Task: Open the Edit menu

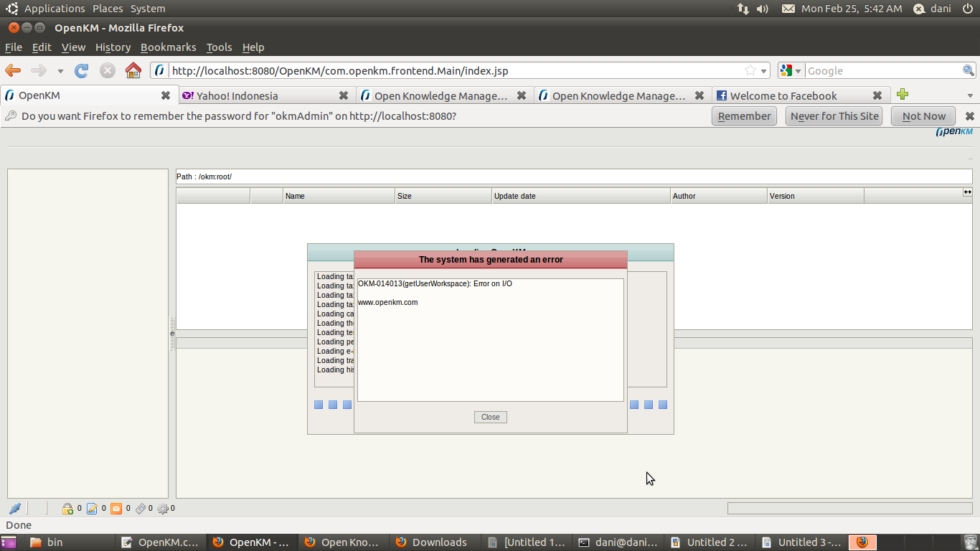Action: pyautogui.click(x=42, y=47)
